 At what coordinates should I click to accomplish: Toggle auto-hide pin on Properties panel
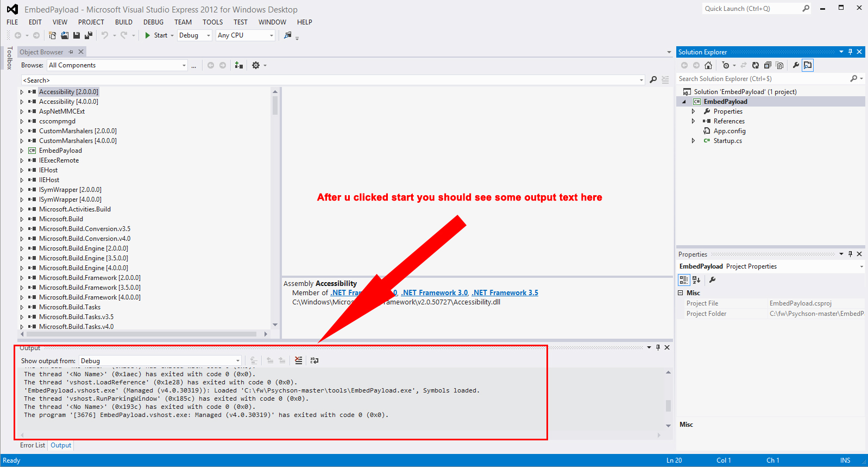coord(851,254)
